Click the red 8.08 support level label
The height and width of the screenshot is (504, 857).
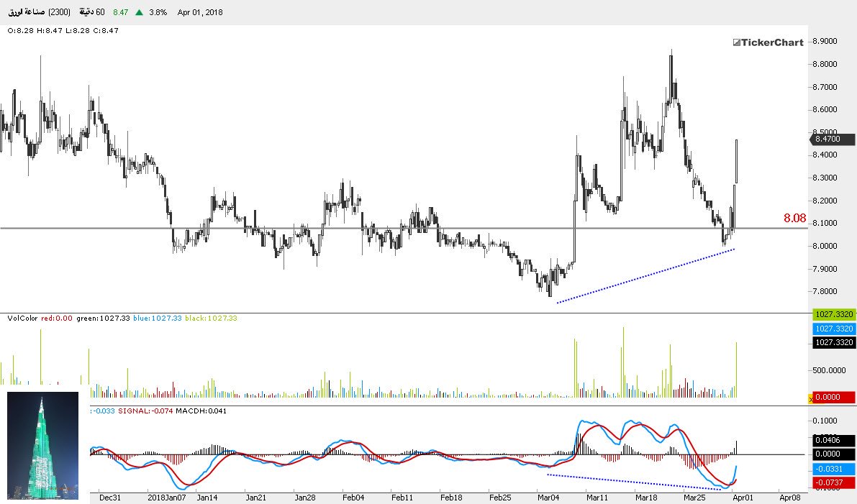tap(794, 218)
